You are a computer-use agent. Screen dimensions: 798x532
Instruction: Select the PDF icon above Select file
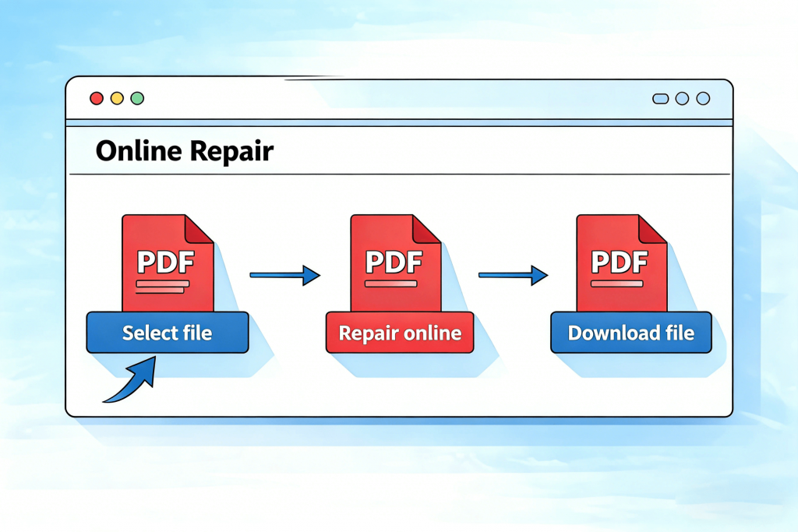coord(167,262)
